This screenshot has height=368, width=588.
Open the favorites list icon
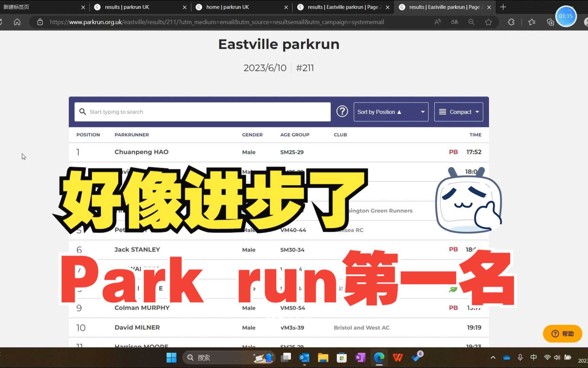(532, 22)
